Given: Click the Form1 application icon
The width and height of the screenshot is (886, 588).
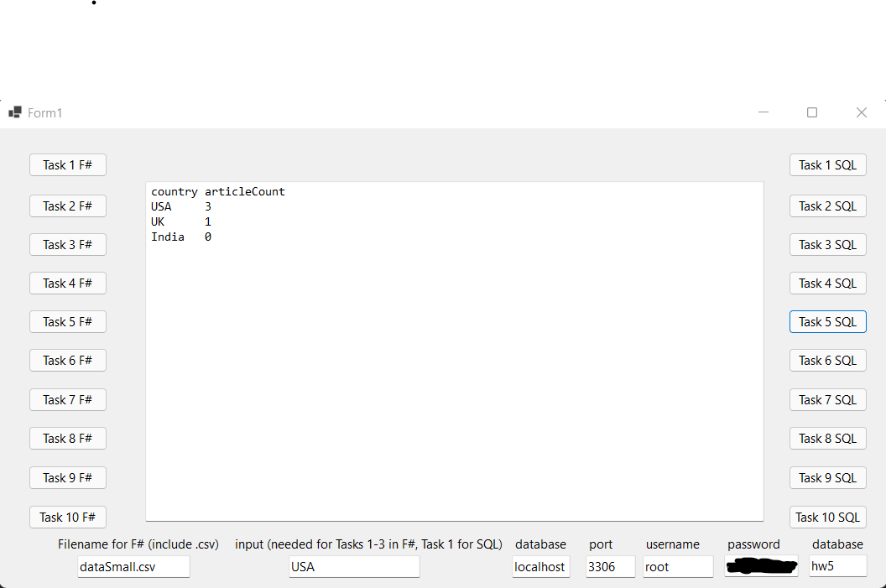Looking at the screenshot, I should pos(13,112).
